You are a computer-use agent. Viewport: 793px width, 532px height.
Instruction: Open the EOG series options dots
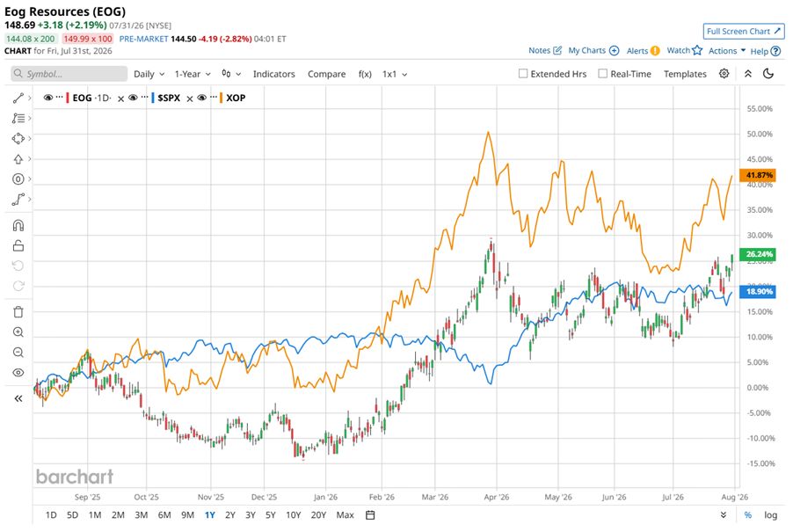(x=60, y=97)
